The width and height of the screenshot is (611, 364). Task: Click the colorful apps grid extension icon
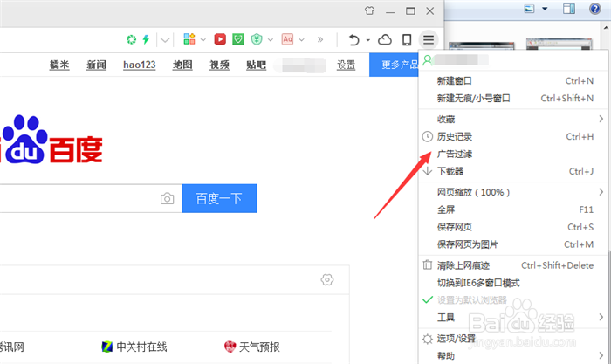(x=189, y=39)
